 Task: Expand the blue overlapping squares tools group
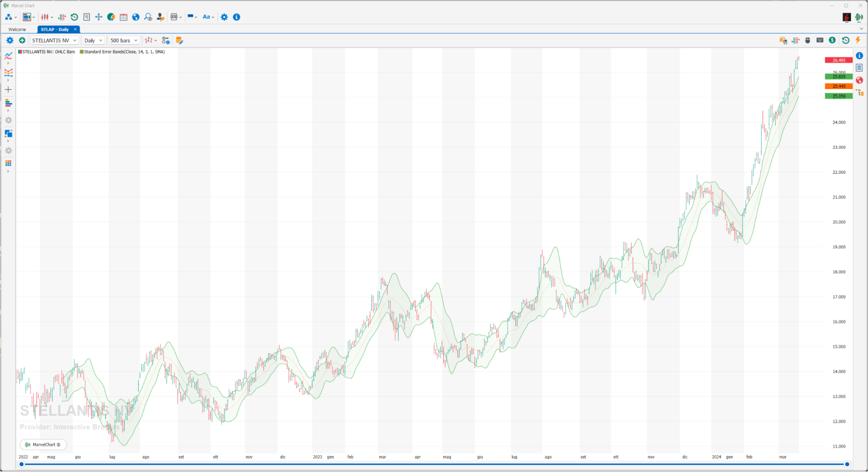(x=8, y=141)
